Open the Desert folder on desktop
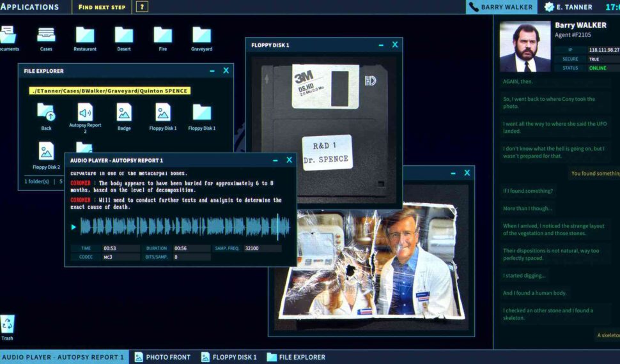The width and height of the screenshot is (620, 364). point(124,36)
